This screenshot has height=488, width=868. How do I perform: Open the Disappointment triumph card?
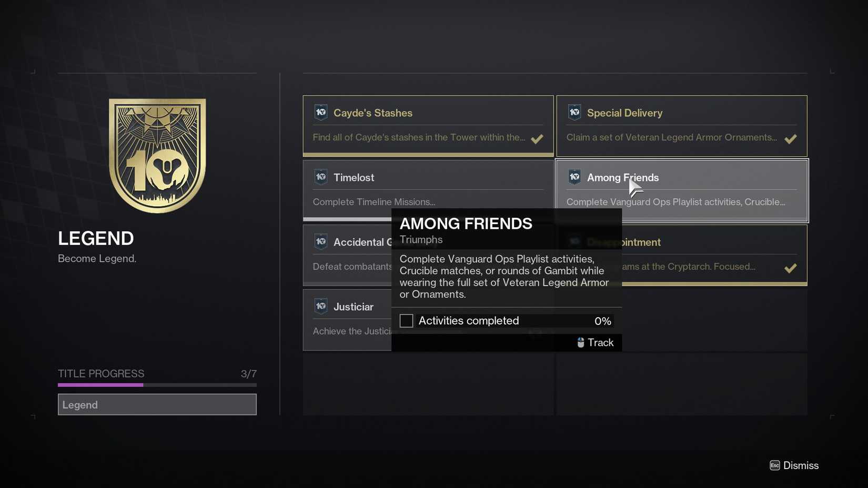[x=710, y=242]
